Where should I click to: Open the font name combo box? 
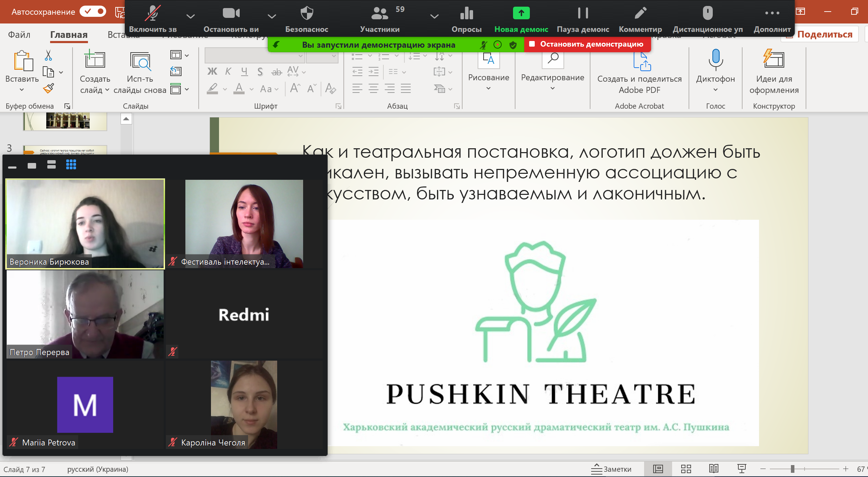(x=254, y=56)
